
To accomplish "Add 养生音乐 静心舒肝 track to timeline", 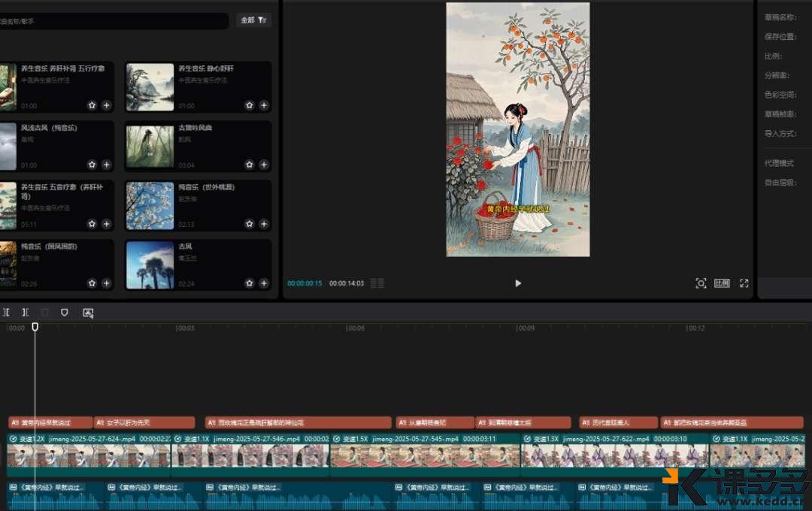I will (263, 106).
